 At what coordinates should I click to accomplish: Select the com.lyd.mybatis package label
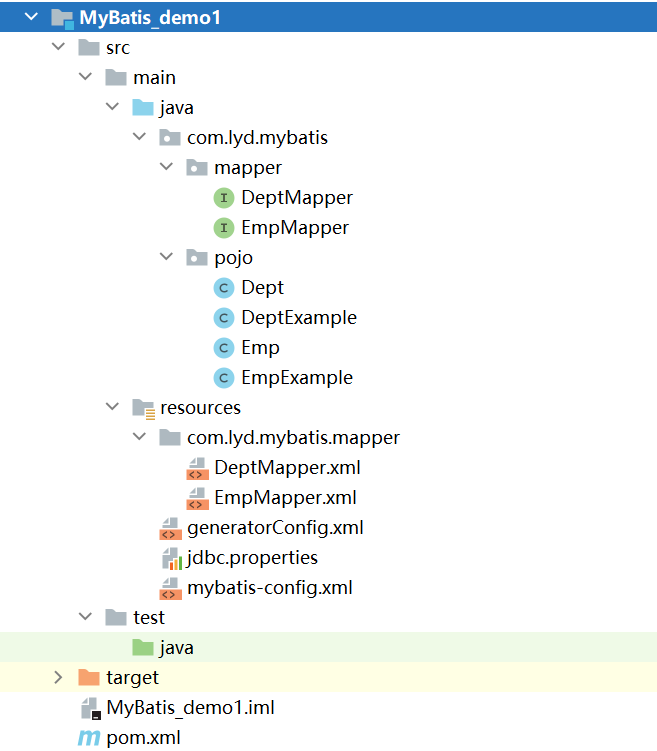point(257,138)
